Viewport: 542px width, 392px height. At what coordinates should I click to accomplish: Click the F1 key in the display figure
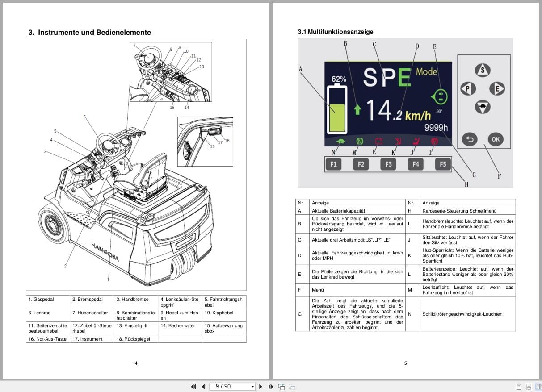point(333,164)
